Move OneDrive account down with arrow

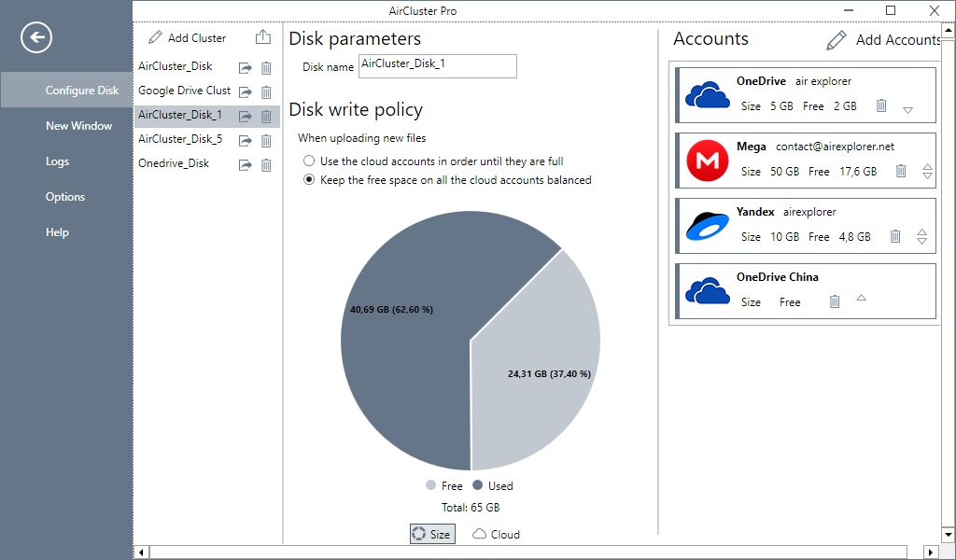click(907, 110)
